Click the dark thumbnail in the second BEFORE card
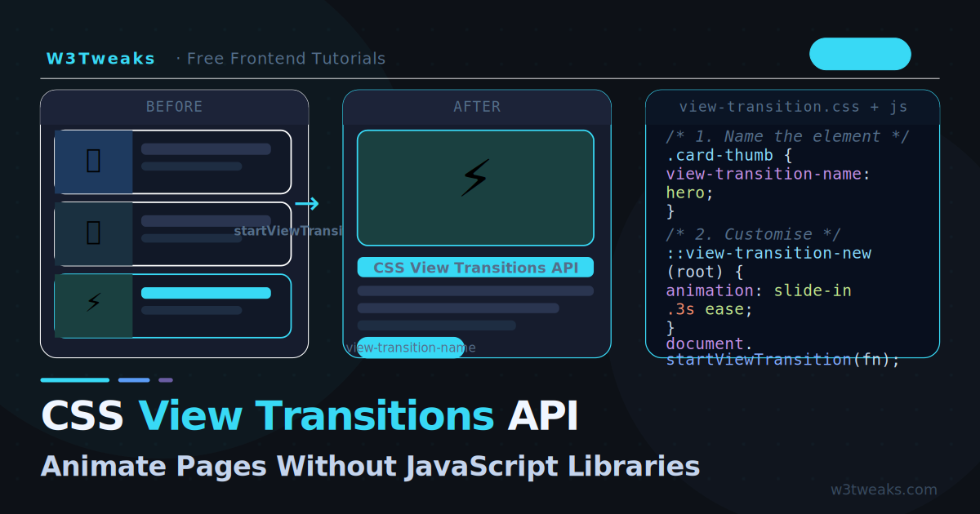 click(x=93, y=233)
